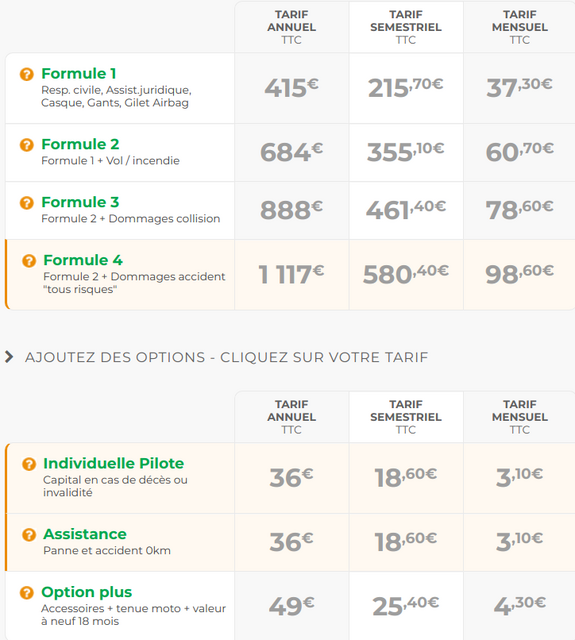Select Formule 1 annual price 415€
This screenshot has width=575, height=640.
291,88
